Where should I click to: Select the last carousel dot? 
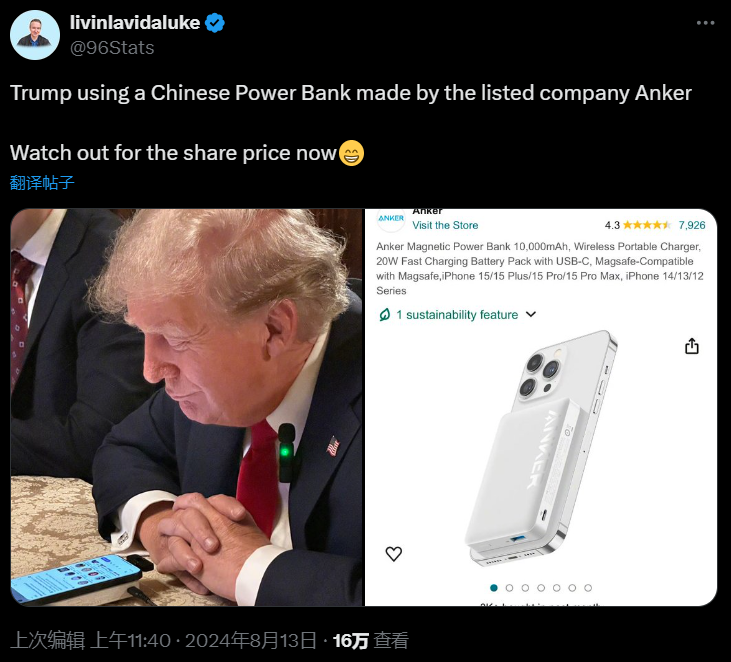point(588,588)
